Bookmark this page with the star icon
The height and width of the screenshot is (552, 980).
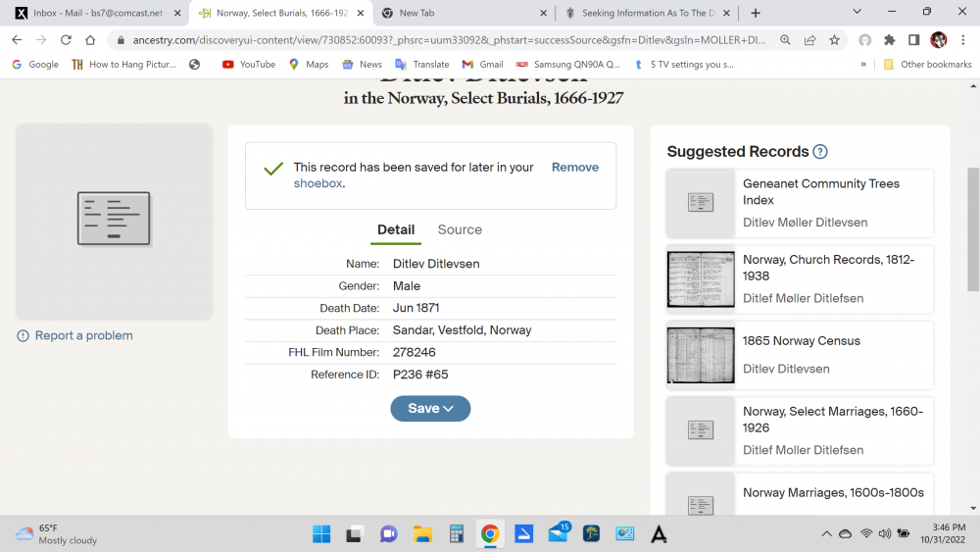(x=834, y=40)
